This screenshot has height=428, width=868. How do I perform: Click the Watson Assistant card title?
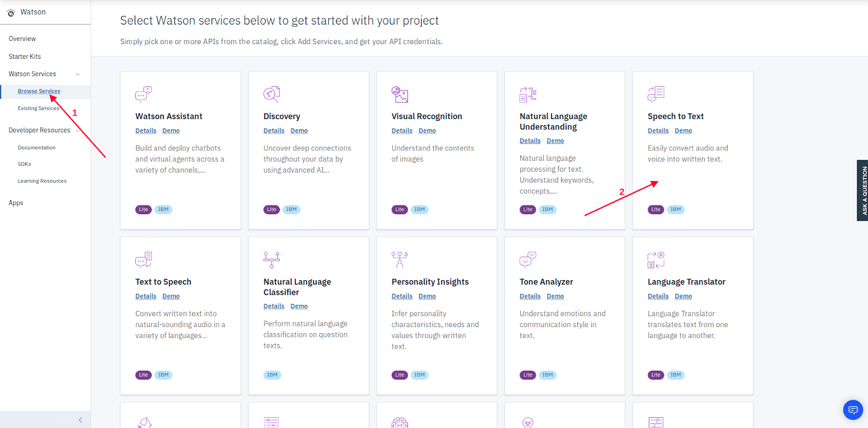pyautogui.click(x=169, y=117)
